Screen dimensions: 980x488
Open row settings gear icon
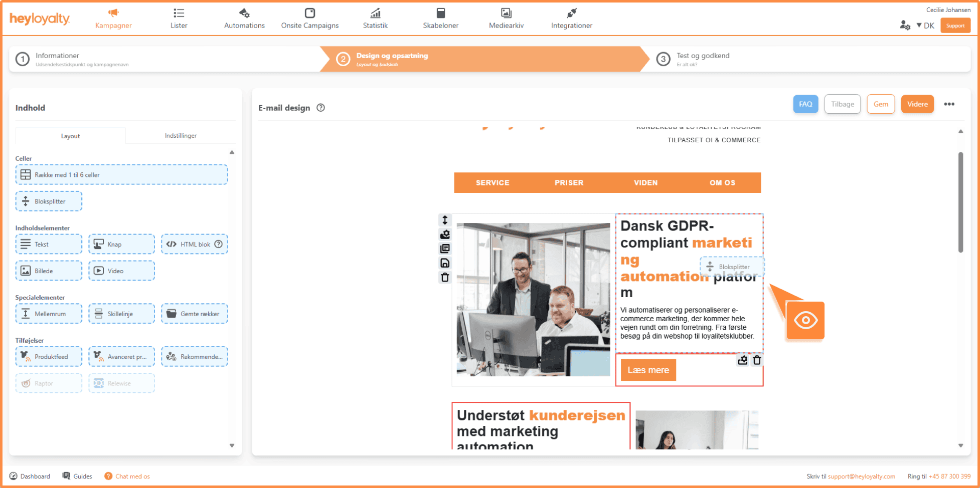point(445,234)
